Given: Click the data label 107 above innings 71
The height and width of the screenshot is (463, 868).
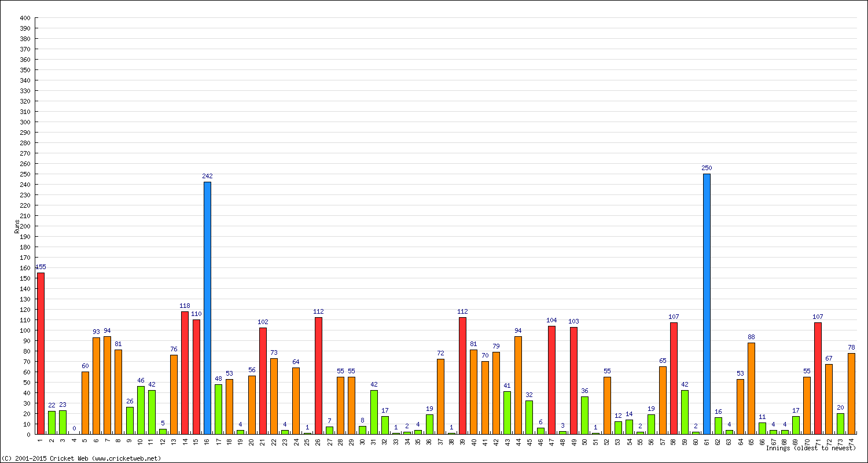Looking at the screenshot, I should click(818, 317).
